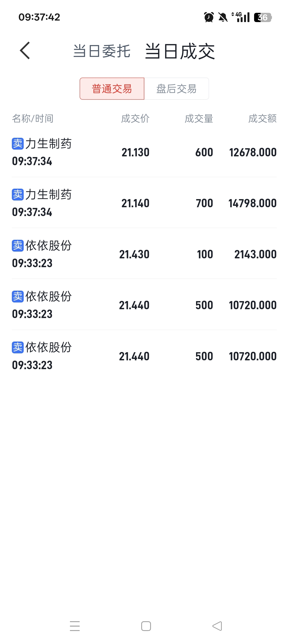
Task: Switch to the 当日委托 tab
Action: [x=102, y=51]
